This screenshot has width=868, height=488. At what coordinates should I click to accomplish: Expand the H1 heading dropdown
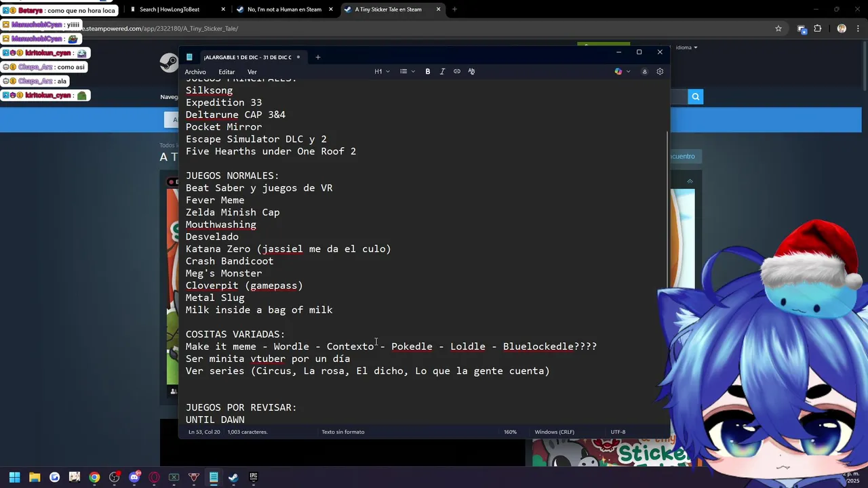(x=382, y=71)
